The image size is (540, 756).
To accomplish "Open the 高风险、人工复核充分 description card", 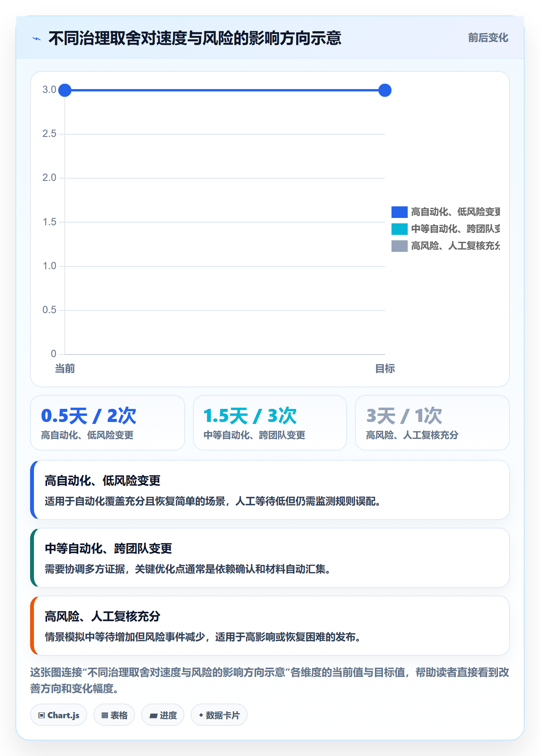I will click(x=270, y=626).
